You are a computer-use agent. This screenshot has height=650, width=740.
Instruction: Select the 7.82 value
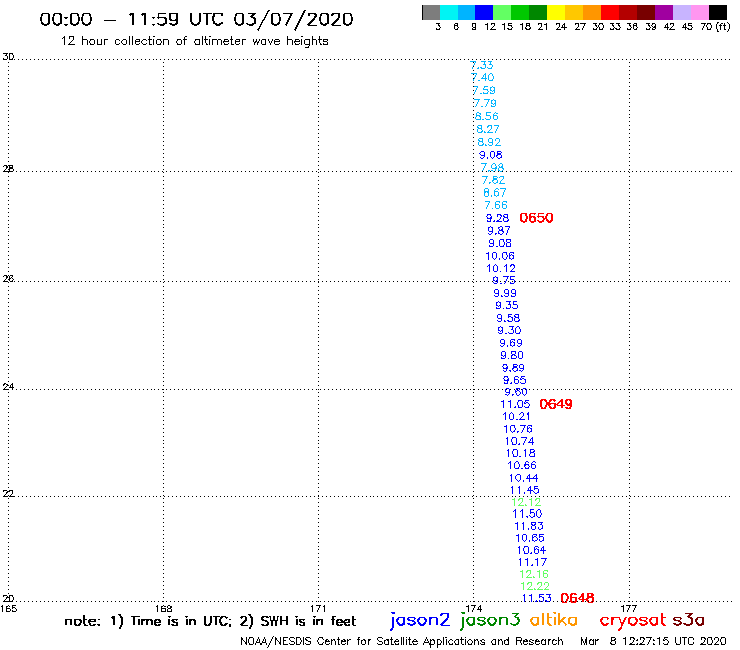(494, 180)
